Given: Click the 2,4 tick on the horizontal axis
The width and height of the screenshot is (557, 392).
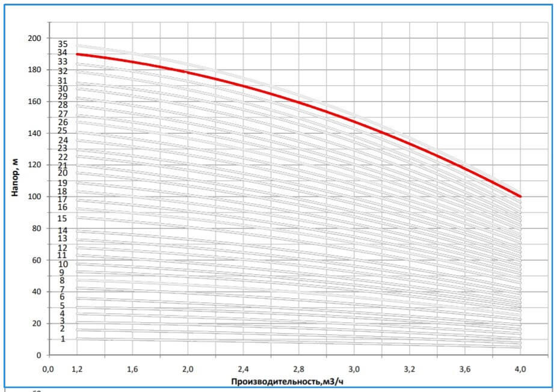Looking at the screenshot, I should 243,368.
